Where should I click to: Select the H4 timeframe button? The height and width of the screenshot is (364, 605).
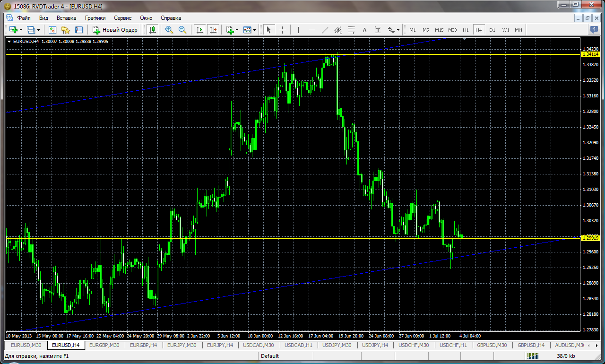479,30
